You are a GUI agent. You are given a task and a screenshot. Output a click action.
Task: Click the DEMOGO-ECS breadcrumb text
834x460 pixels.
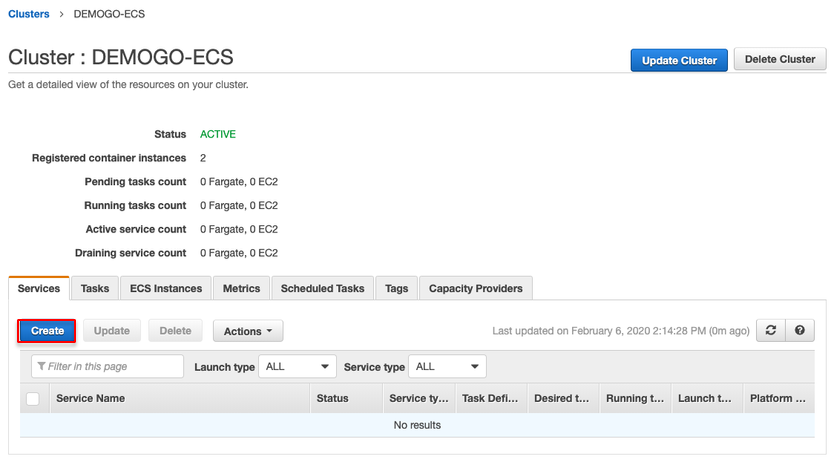[x=109, y=14]
